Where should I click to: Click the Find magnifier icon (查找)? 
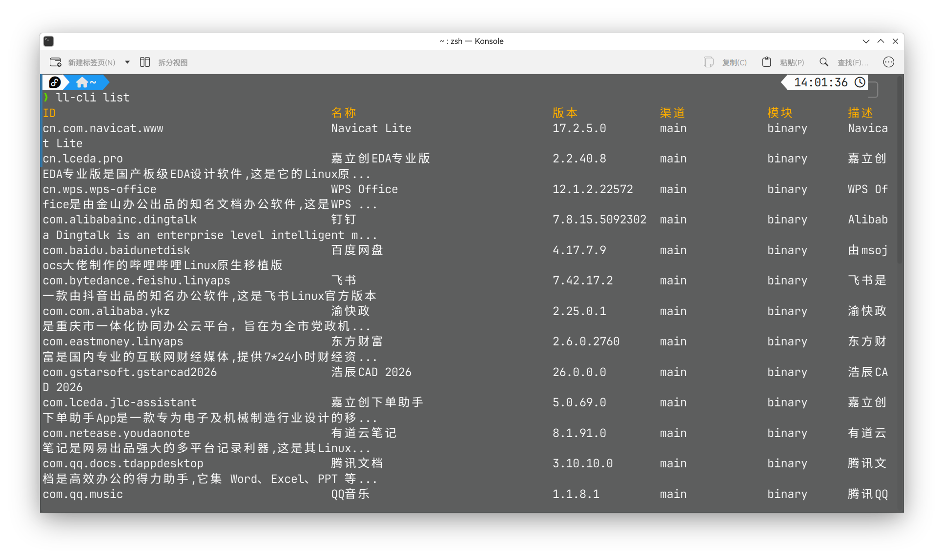pyautogui.click(x=824, y=62)
